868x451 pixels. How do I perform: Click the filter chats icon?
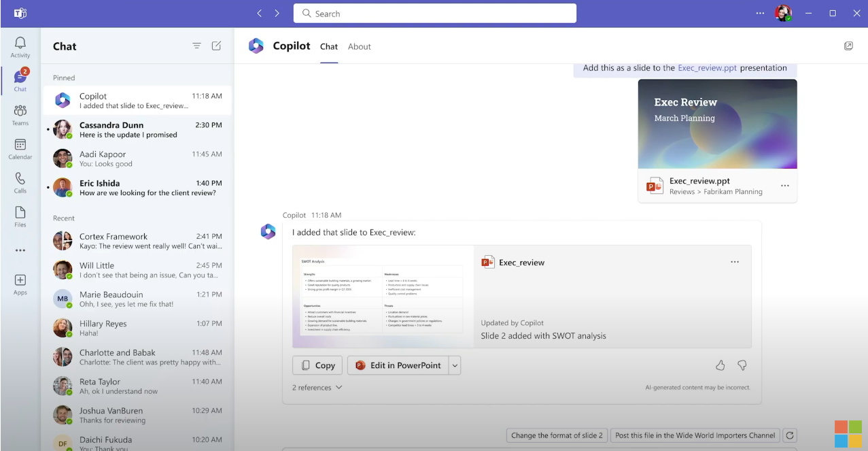(x=196, y=46)
